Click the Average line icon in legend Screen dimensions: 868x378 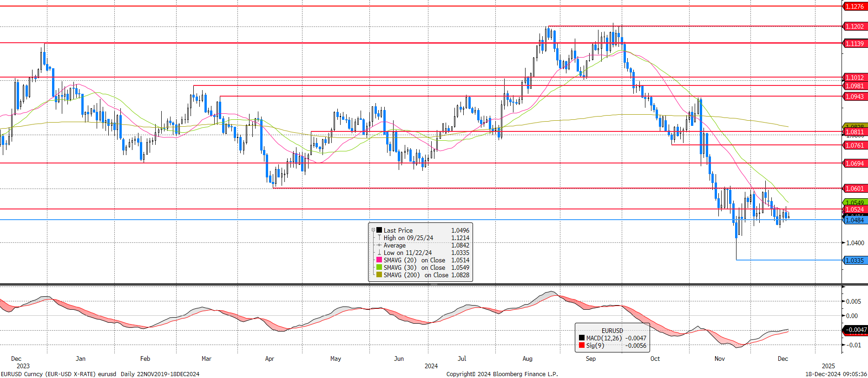(x=379, y=245)
